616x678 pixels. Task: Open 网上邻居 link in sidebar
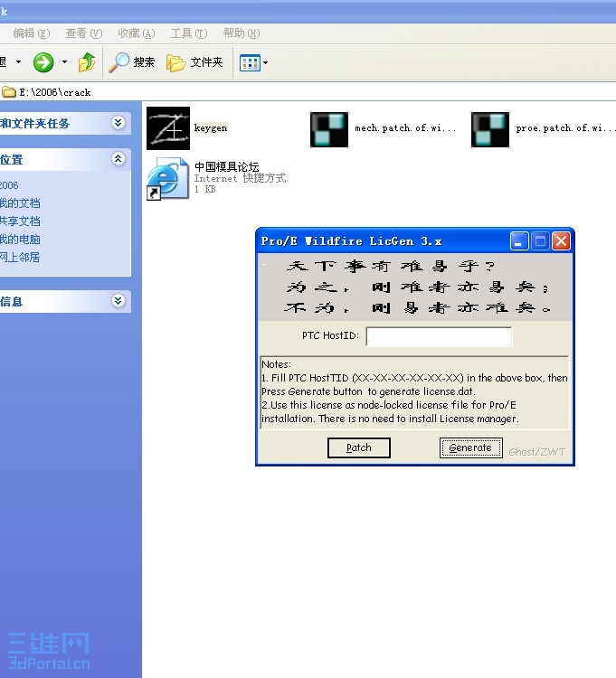[x=20, y=258]
